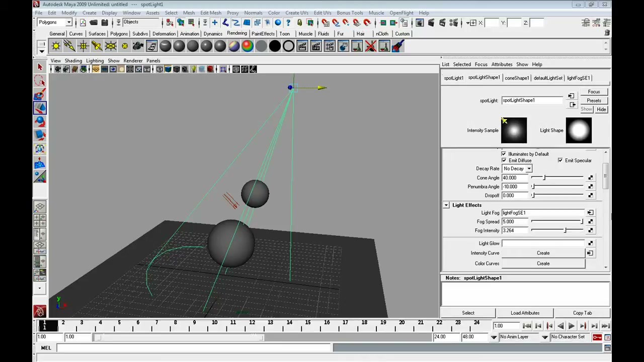Click the paint brush shelf icon

397,47
